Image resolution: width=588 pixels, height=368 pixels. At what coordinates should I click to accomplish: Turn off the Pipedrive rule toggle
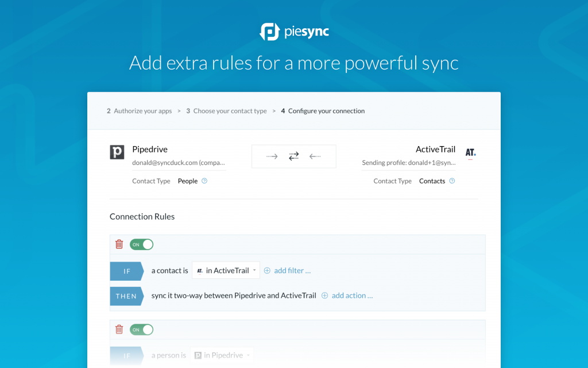141,329
